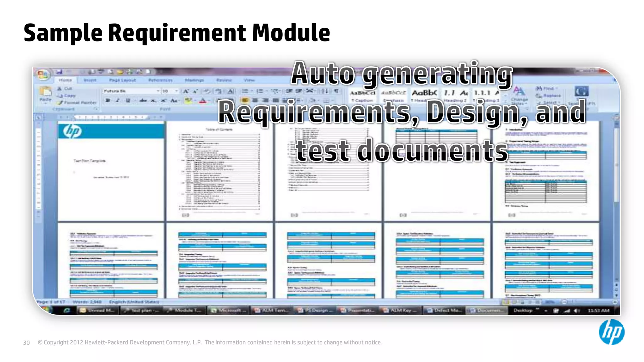The height and width of the screenshot is (362, 644).
Task: Click the Sort icon
Action: click(325, 91)
